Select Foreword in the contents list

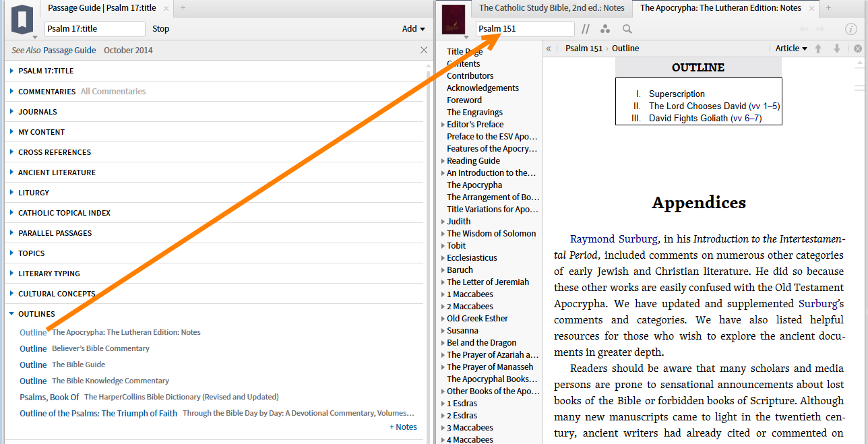(464, 100)
